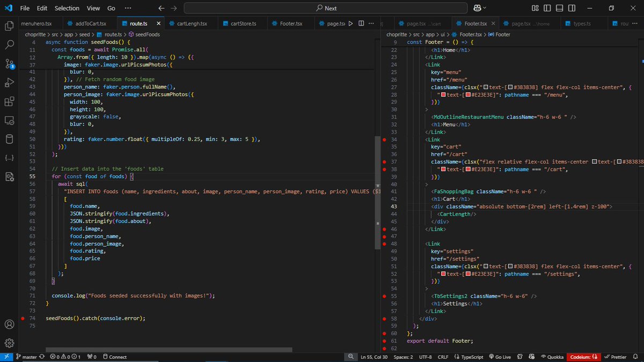The height and width of the screenshot is (362, 644).
Task: Click the remote window button in status bar
Action: 6,357
